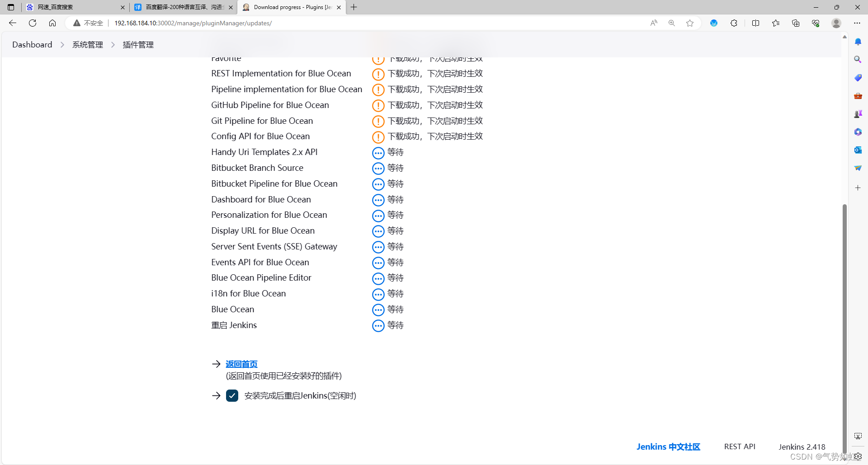Expand the 系统管理 breadcrumb chevron

point(113,45)
